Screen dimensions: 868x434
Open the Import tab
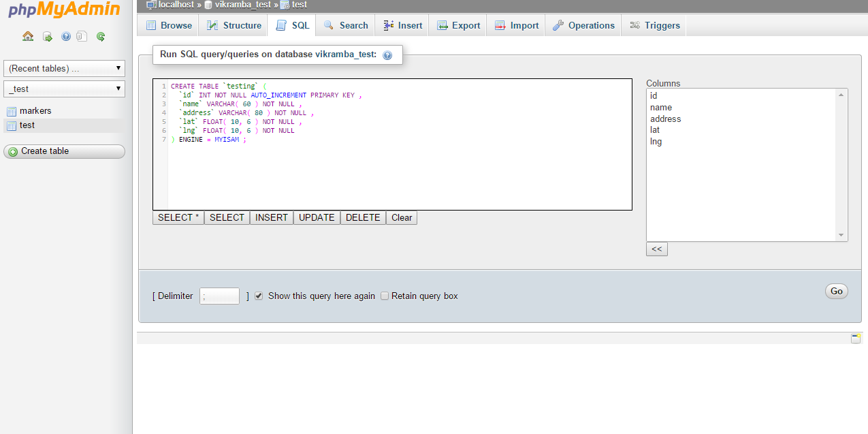point(516,25)
